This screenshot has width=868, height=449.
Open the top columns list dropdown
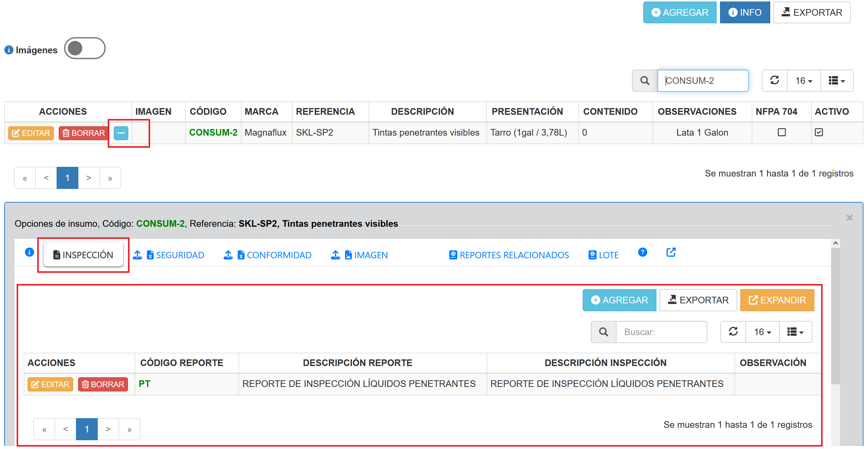(837, 81)
